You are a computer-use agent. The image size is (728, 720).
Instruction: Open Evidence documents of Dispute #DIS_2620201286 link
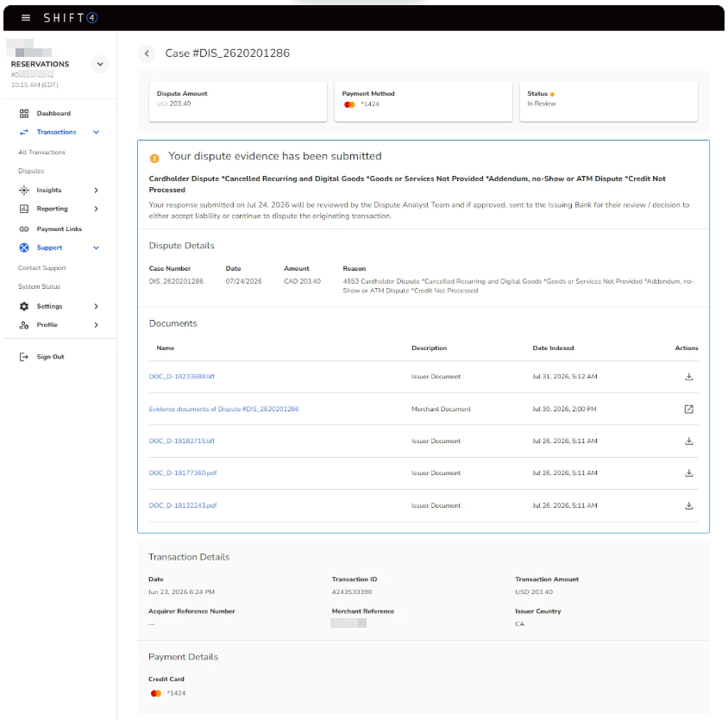(223, 409)
